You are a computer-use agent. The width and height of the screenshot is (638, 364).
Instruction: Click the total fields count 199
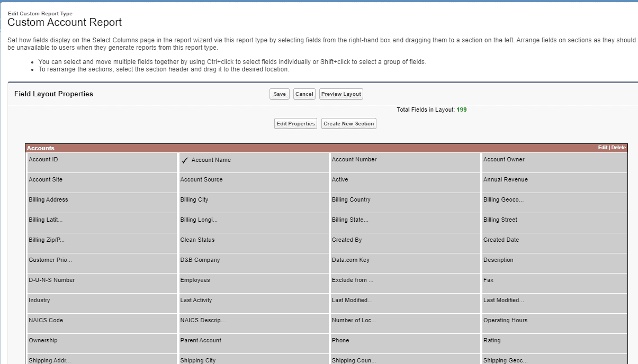(x=462, y=110)
